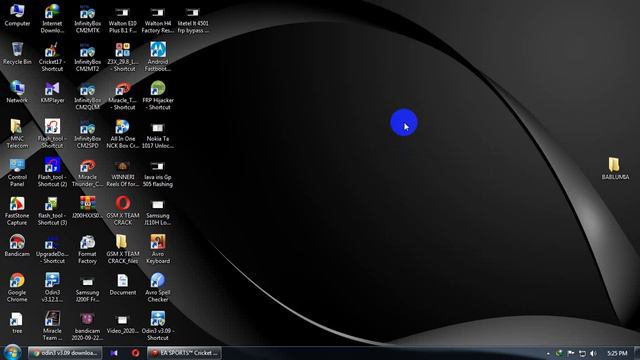This screenshot has height=360, width=640.
Task: Select the FRP Hijacker shortcut
Action: pos(158,96)
